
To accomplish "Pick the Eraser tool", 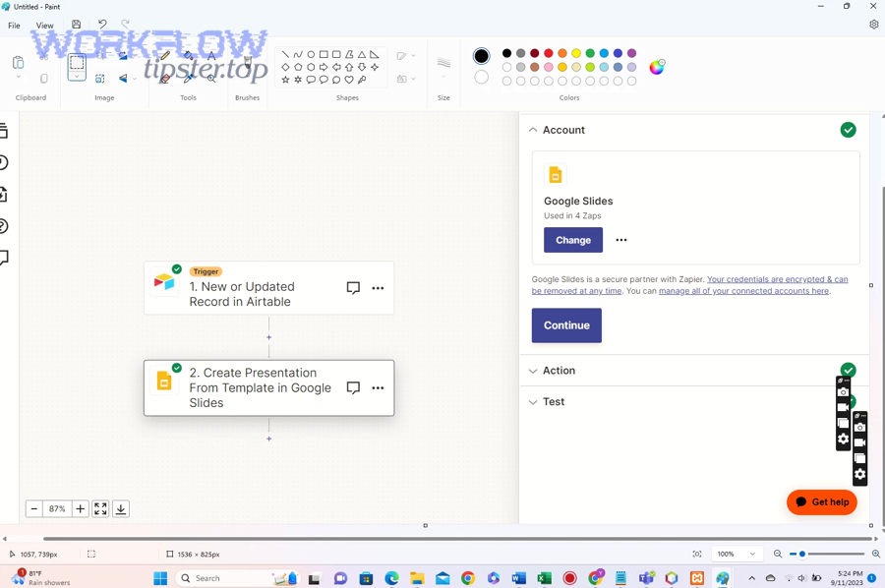I will tap(165, 79).
